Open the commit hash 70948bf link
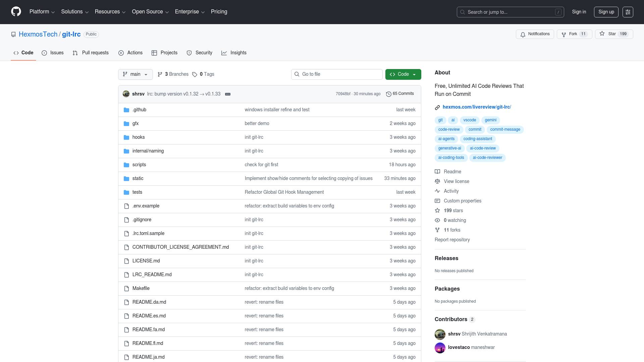644x362 pixels. pos(343,94)
